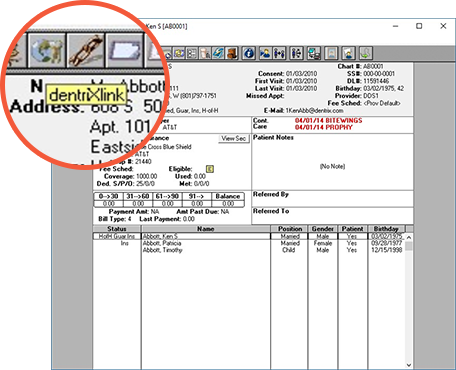The height and width of the screenshot is (370, 456).
Task: Click the Patient column header
Action: click(352, 229)
